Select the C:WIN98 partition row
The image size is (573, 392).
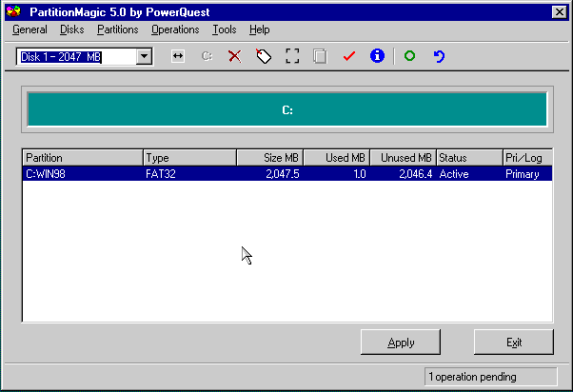pyautogui.click(x=286, y=174)
